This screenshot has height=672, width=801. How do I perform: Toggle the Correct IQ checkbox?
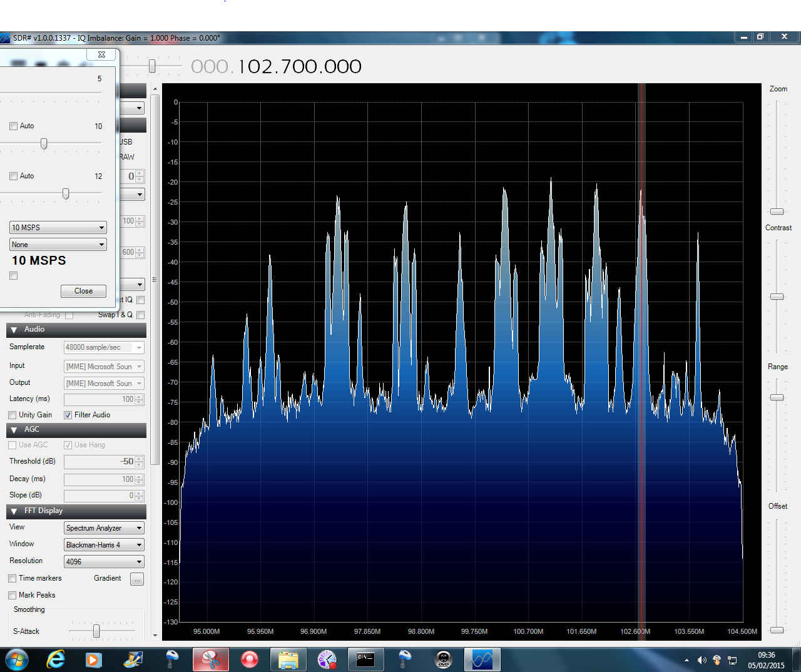(141, 300)
